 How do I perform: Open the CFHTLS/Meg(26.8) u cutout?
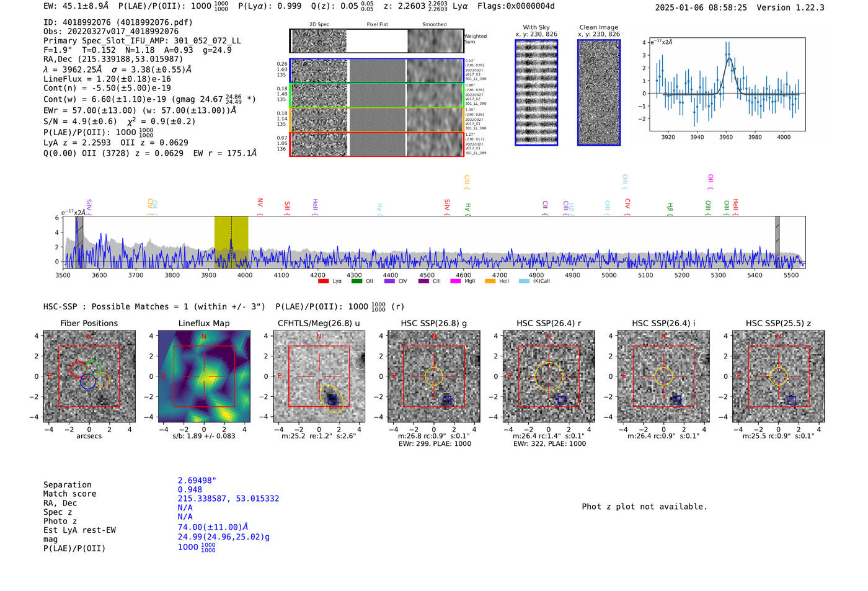click(x=319, y=376)
